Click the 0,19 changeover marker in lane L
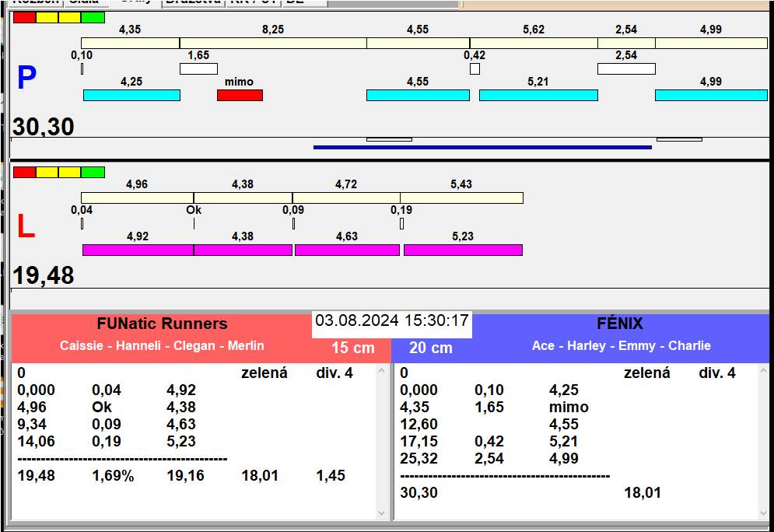The image size is (774, 532). [402, 223]
